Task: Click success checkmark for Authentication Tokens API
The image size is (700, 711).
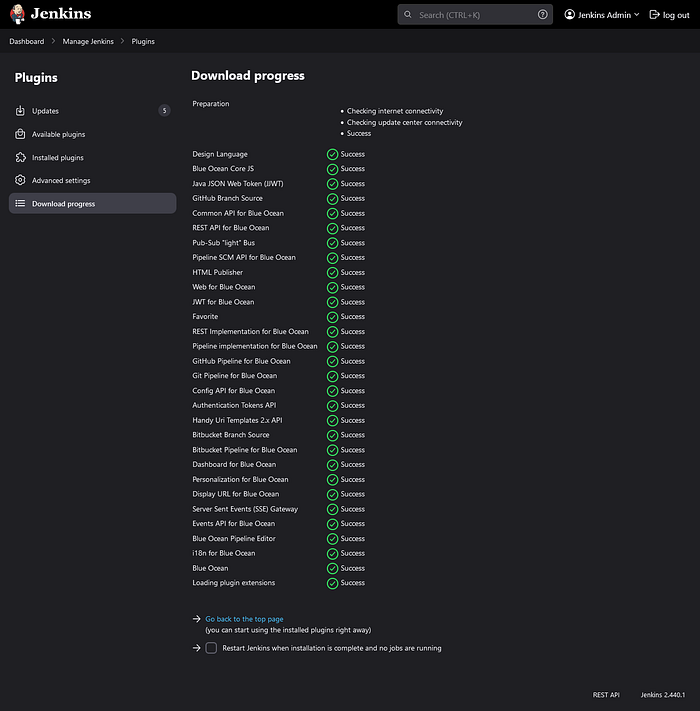Action: point(332,406)
